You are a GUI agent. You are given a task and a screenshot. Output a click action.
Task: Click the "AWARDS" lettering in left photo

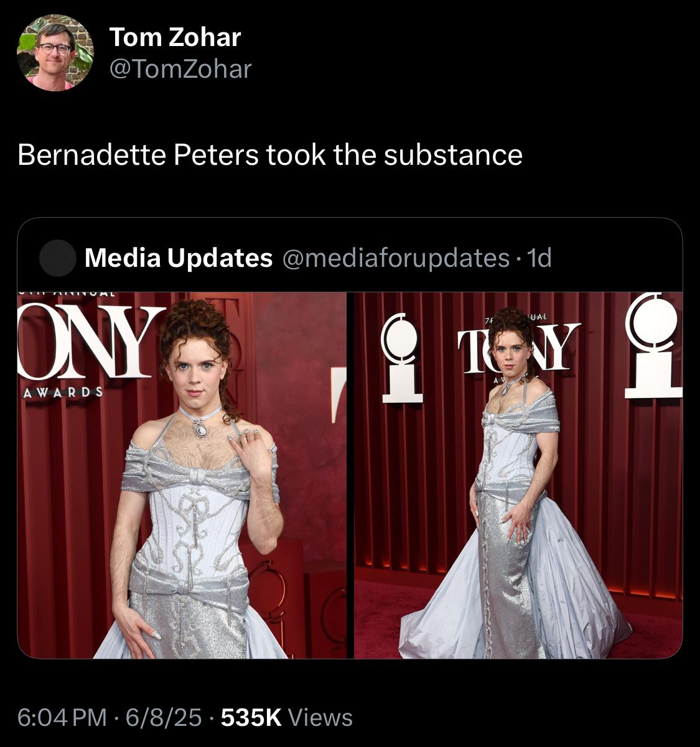(x=63, y=392)
